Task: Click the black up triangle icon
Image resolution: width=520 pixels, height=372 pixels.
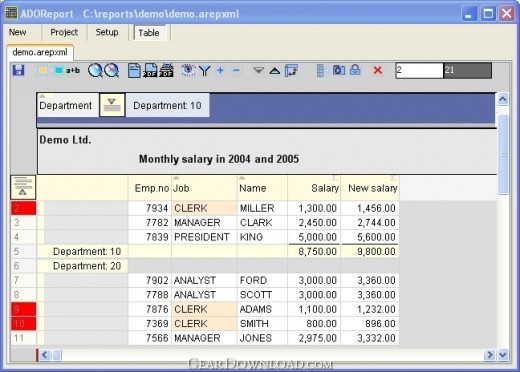Action: tap(275, 71)
